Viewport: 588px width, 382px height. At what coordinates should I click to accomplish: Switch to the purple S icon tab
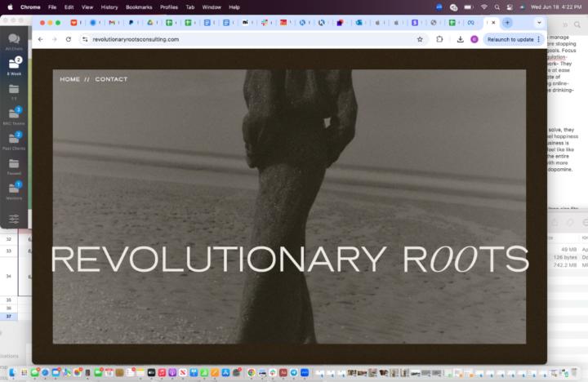click(x=415, y=23)
